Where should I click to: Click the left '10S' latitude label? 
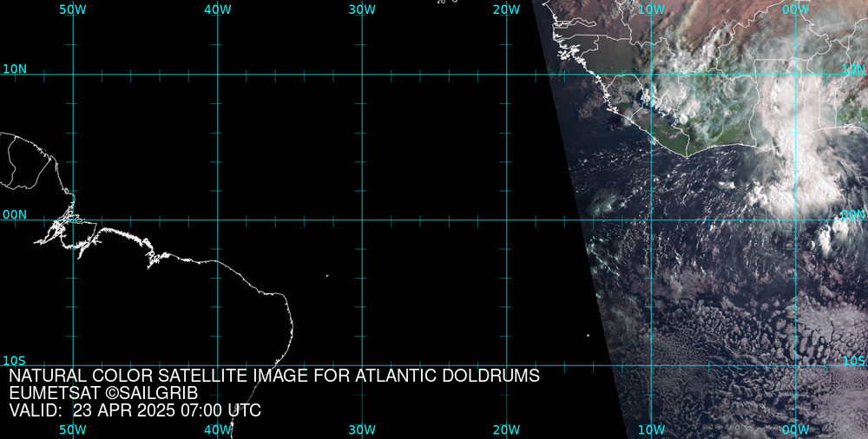click(15, 361)
